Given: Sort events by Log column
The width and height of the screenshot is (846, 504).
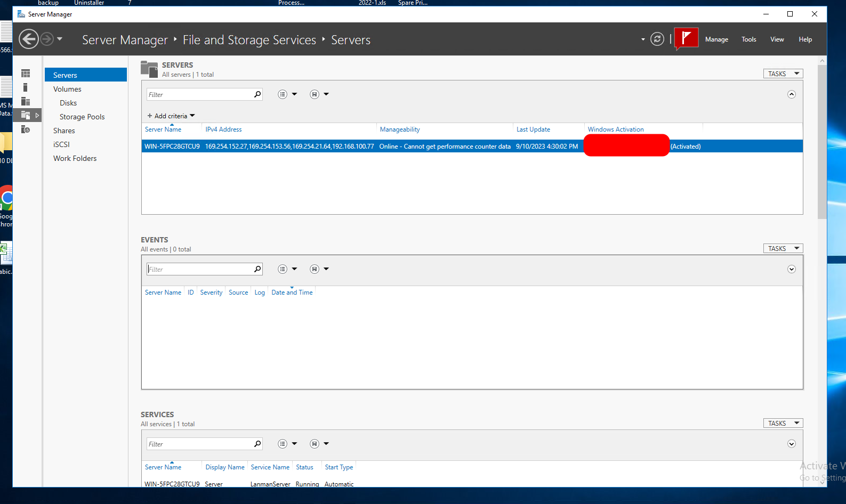Looking at the screenshot, I should [260, 292].
